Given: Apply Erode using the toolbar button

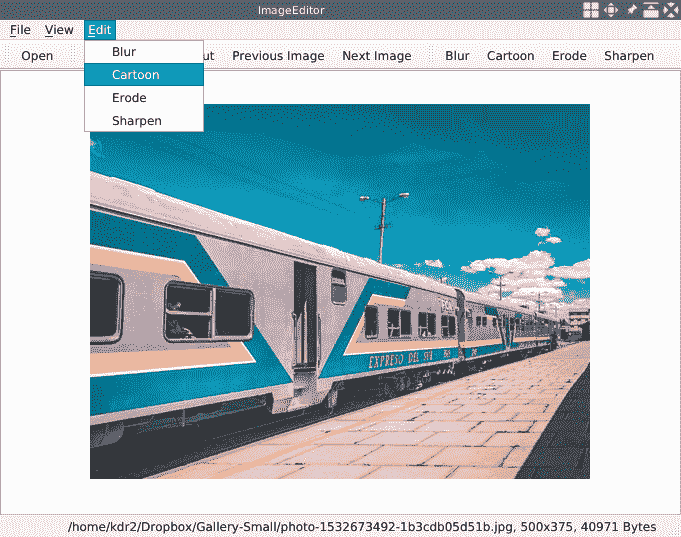Looking at the screenshot, I should click(x=569, y=56).
